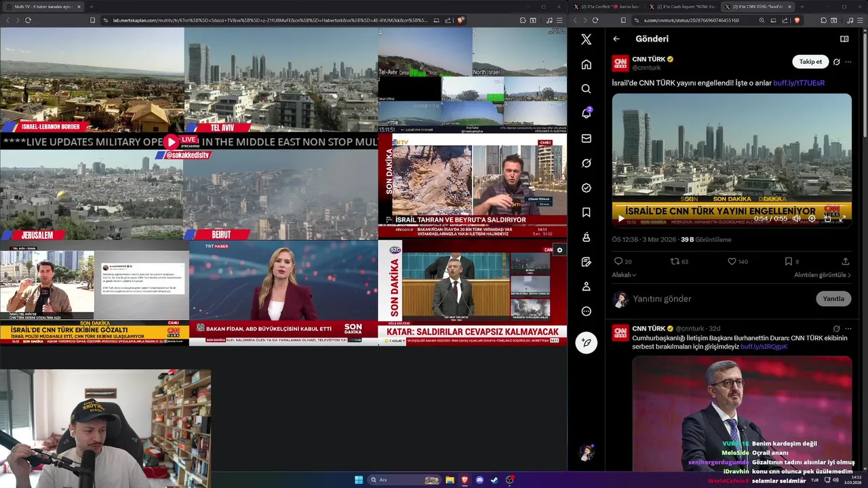Open Alıntıları görüntüle link

coord(823,274)
